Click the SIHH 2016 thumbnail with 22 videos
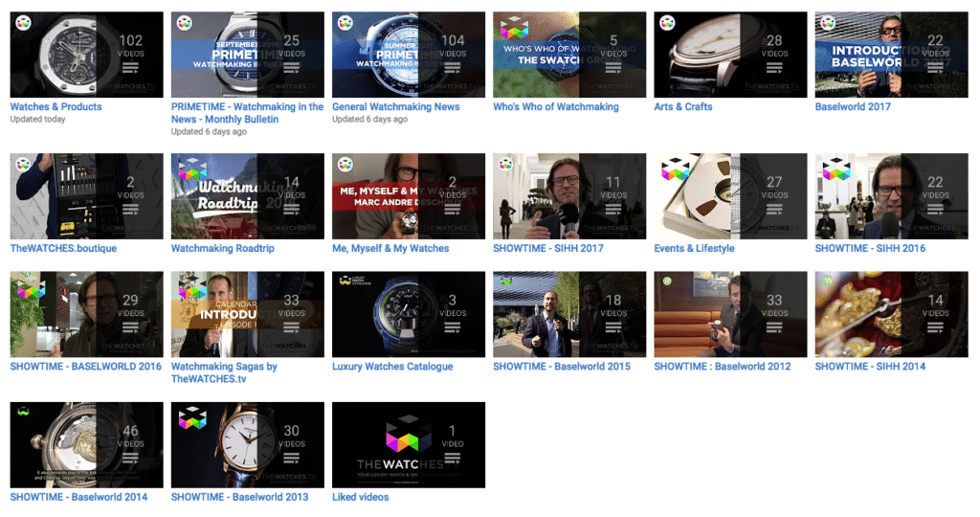Viewport: 980px width, 517px height. [x=891, y=196]
